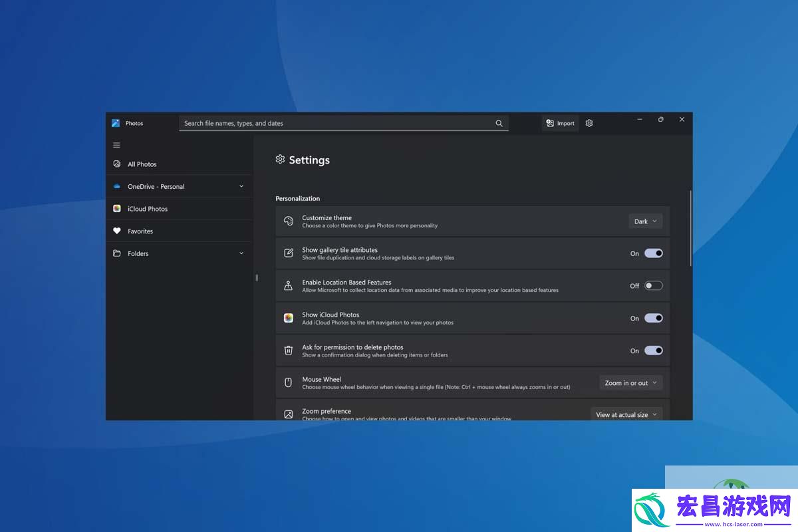Viewport: 798px width, 532px height.
Task: Open the Zoom in or out dropdown
Action: pos(631,382)
